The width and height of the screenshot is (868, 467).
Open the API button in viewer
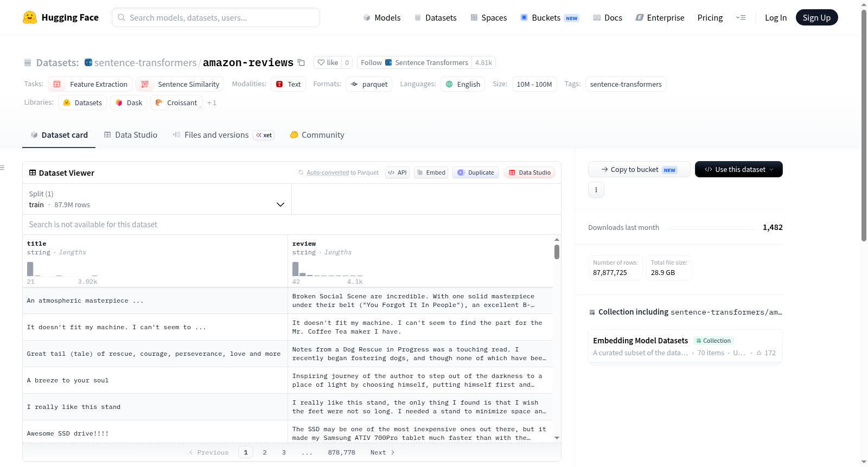point(397,172)
